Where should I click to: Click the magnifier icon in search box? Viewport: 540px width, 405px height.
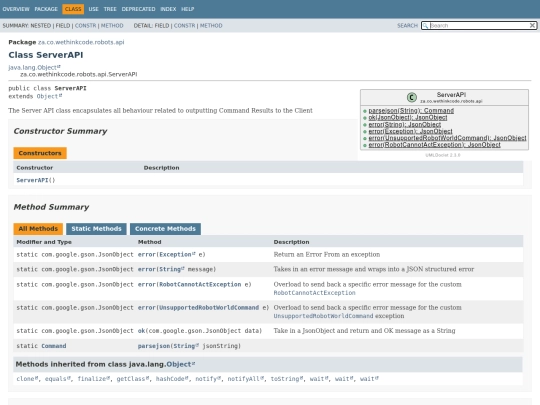[425, 25]
